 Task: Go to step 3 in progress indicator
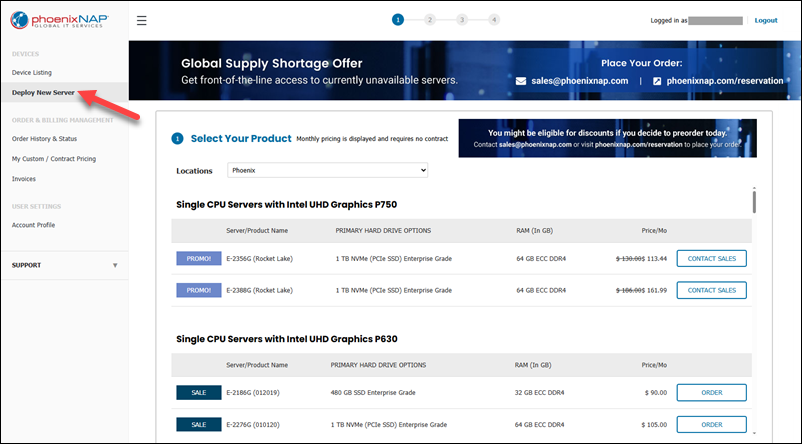coord(462,20)
